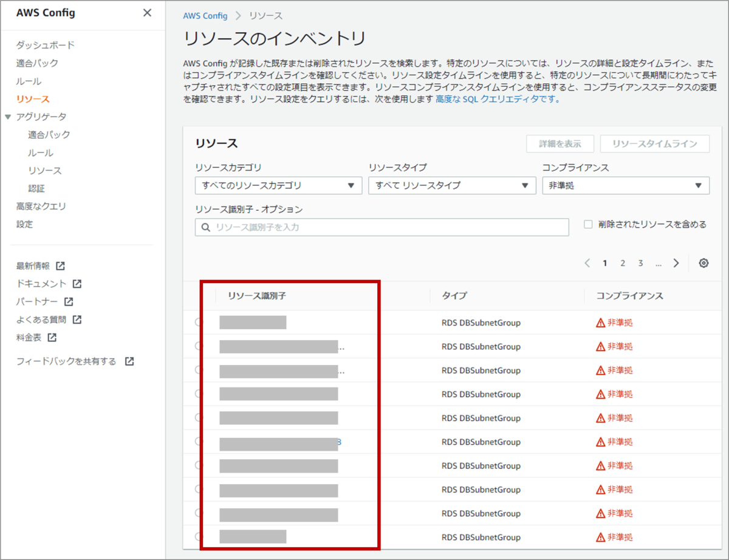Open アグリゲータ sub-item リソース
The width and height of the screenshot is (729, 560).
point(45,171)
